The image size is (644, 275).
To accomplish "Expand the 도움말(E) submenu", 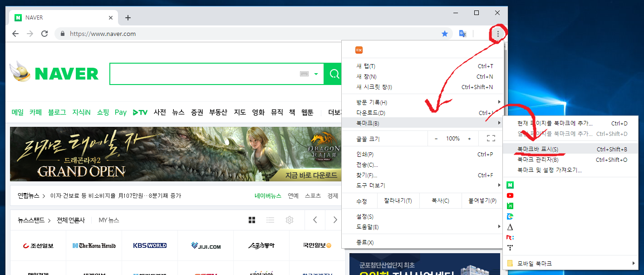I will point(423,227).
